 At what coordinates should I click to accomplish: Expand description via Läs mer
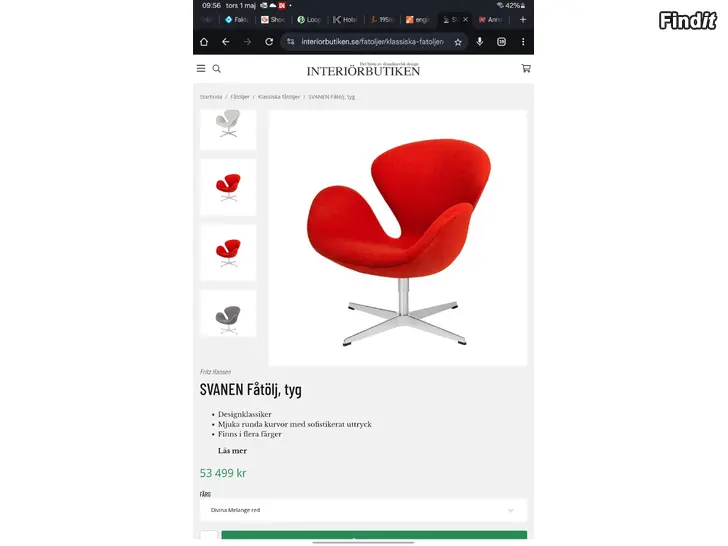pos(232,451)
